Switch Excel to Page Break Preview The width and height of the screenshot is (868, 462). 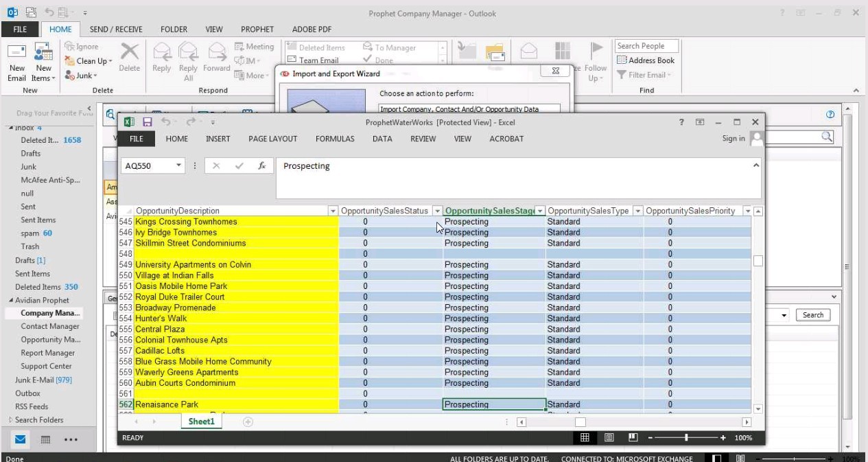[x=633, y=437]
